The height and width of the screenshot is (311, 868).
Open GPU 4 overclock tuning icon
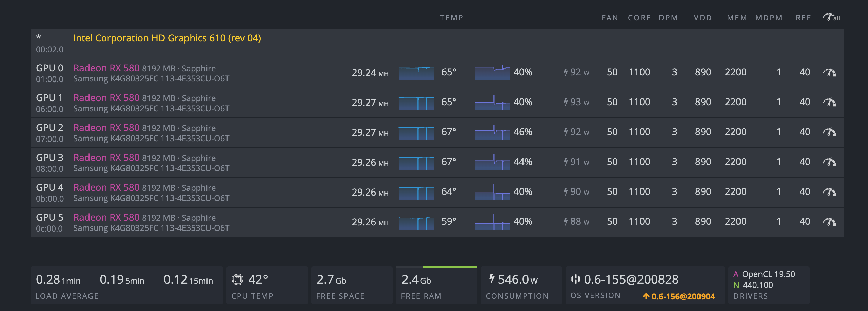[829, 192]
